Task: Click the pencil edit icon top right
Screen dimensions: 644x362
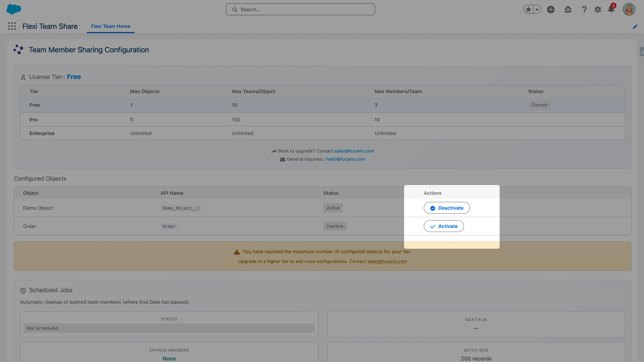Action: point(635,27)
